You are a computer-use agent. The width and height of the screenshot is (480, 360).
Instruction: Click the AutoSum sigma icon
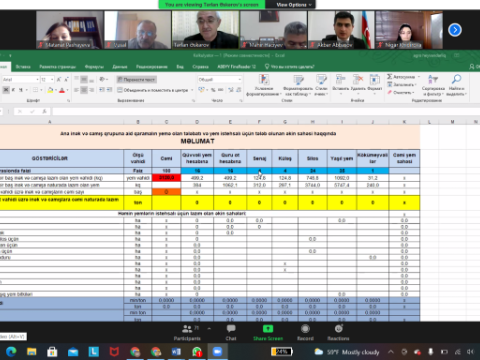(389, 77)
